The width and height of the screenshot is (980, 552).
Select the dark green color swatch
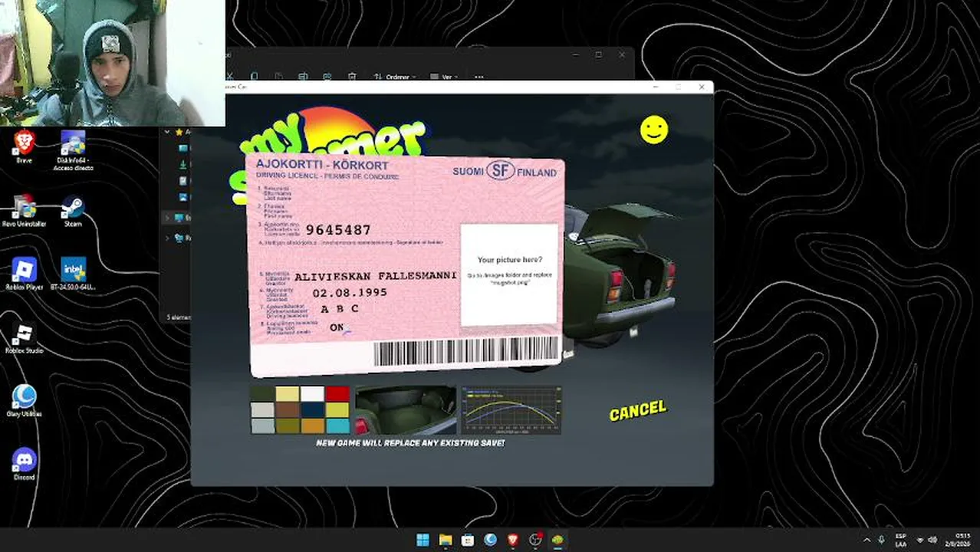pyautogui.click(x=262, y=394)
